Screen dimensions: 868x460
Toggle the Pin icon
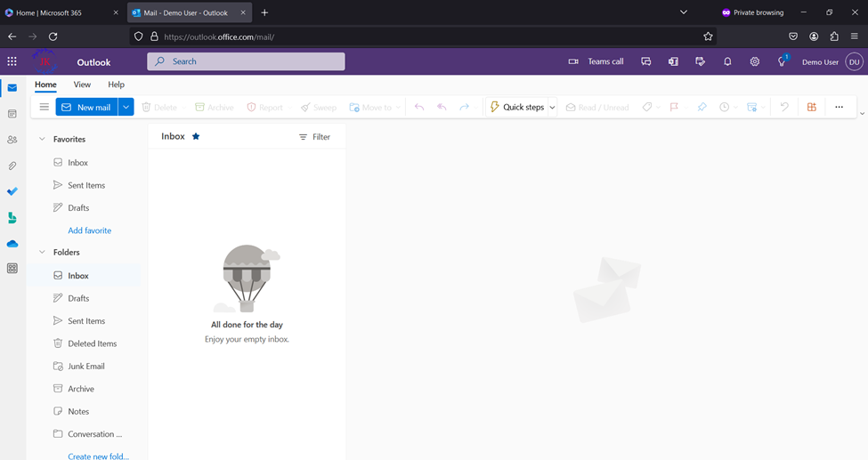(x=702, y=107)
